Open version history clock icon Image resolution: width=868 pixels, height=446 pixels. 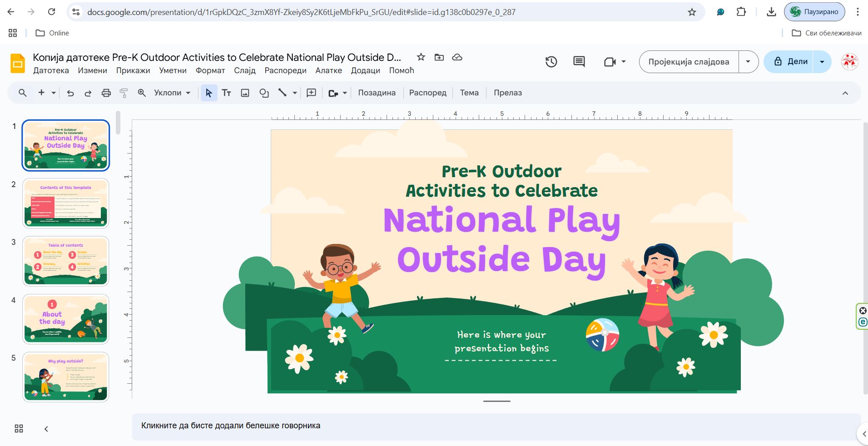(x=551, y=62)
